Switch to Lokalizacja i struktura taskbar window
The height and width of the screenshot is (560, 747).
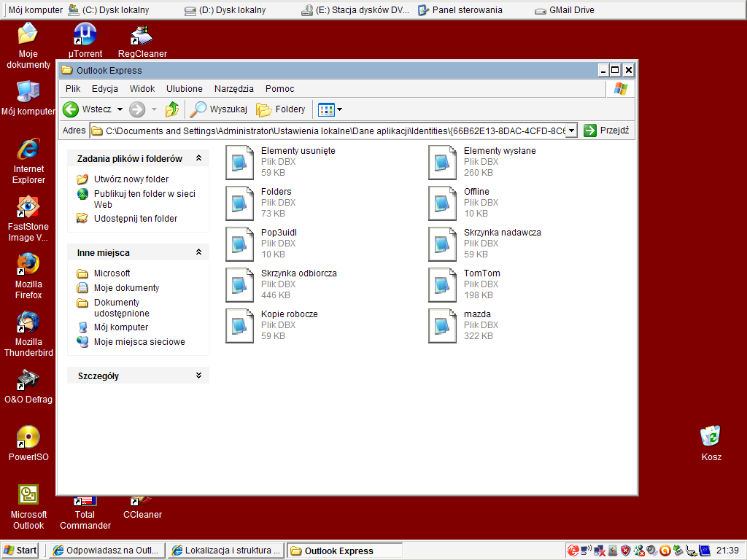pos(226,551)
